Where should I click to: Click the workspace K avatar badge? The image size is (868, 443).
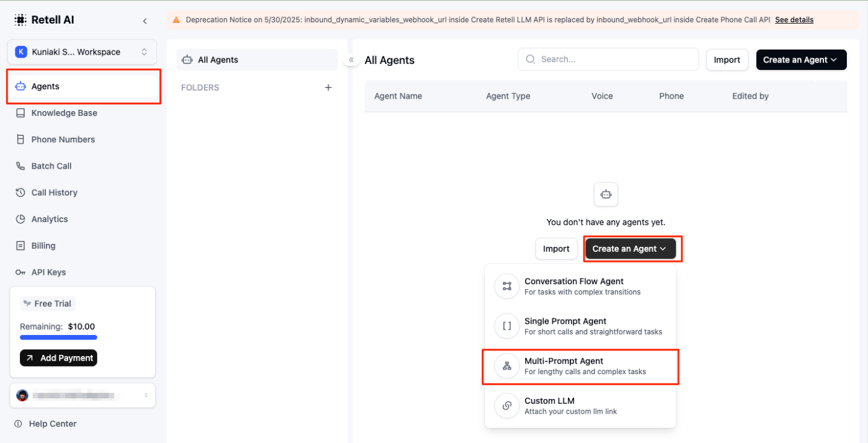tap(21, 52)
